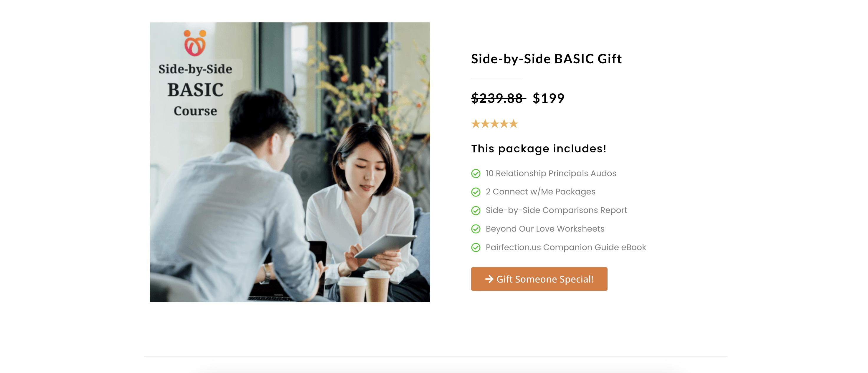The width and height of the screenshot is (868, 373).
Task: Click the checkmark beside Beyond Our Love Worksheets
Action: [x=476, y=229]
